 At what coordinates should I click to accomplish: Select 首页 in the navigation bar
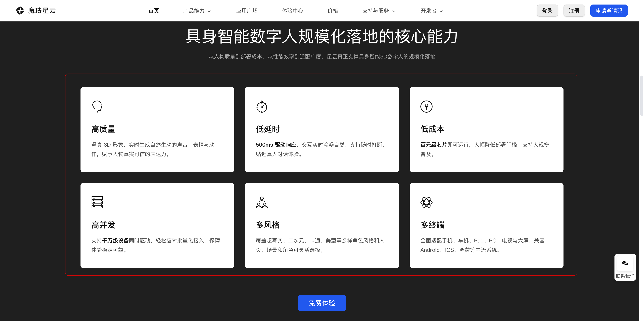[154, 11]
